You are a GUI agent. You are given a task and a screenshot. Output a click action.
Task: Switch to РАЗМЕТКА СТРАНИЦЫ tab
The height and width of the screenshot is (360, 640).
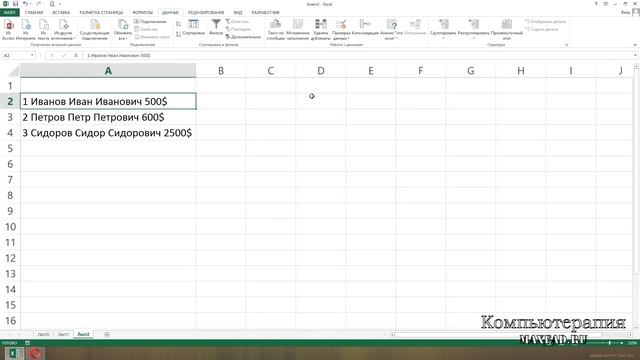point(101,13)
